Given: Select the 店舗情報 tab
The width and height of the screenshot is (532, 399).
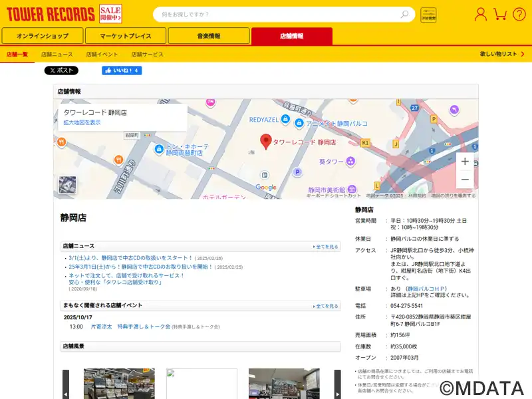Looking at the screenshot, I should 292,36.
